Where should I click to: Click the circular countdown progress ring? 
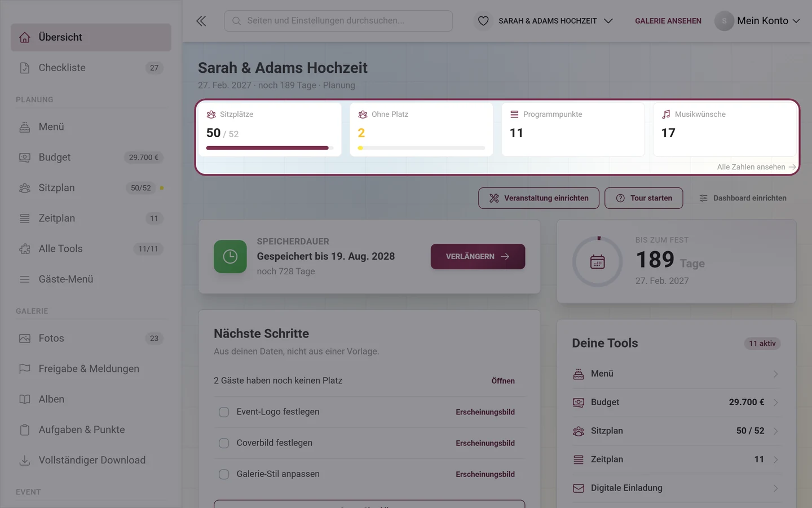(598, 262)
